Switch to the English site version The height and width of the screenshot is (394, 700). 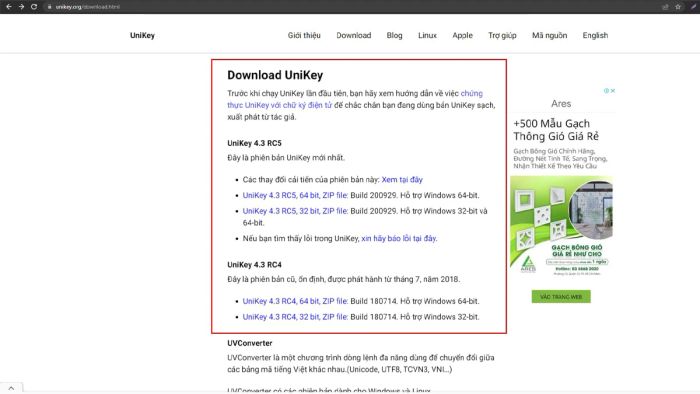pyautogui.click(x=595, y=35)
